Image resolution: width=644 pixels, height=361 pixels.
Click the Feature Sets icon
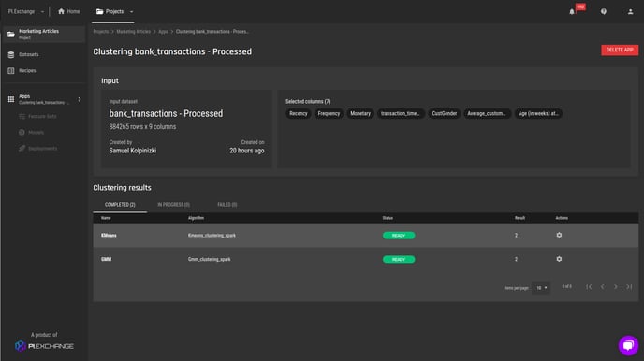(22, 117)
